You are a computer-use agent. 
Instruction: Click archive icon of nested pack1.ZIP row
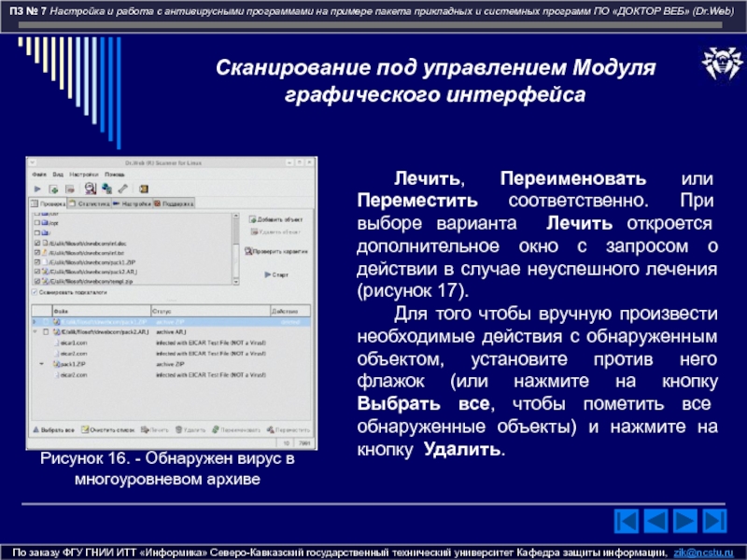pos(56,364)
